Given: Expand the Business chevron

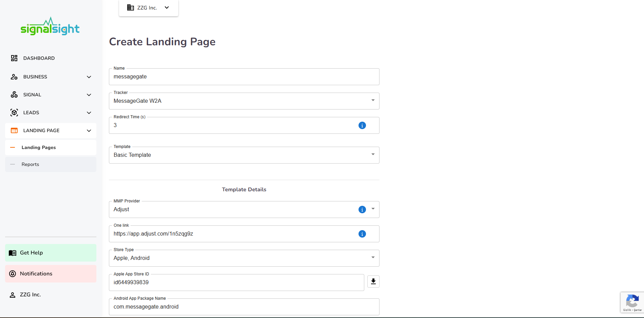Looking at the screenshot, I should pos(89,77).
